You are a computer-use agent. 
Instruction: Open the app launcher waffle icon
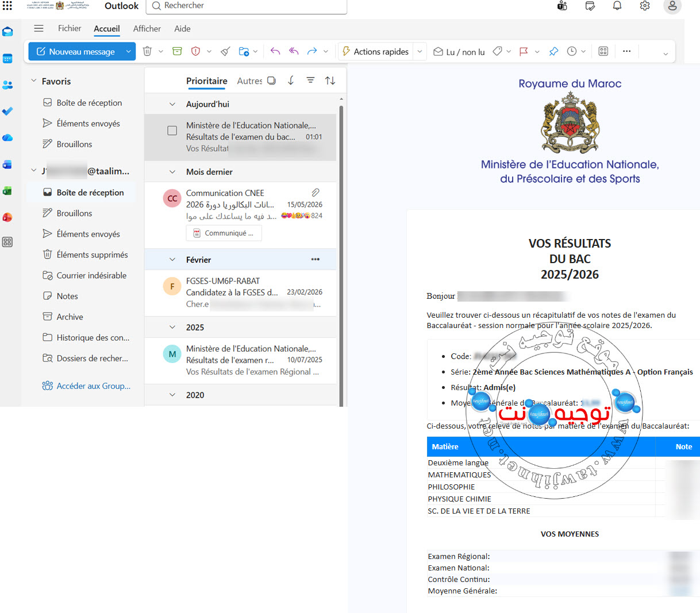pos(7,5)
